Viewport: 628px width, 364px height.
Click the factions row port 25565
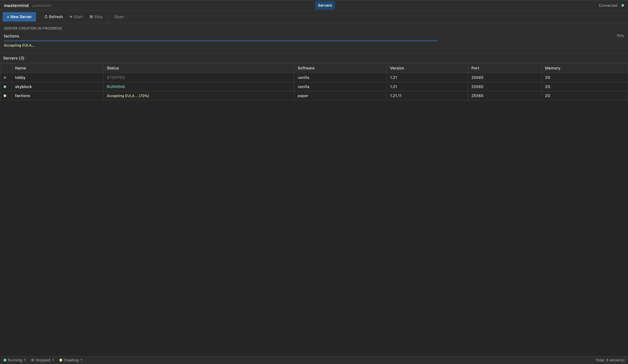(x=505, y=96)
